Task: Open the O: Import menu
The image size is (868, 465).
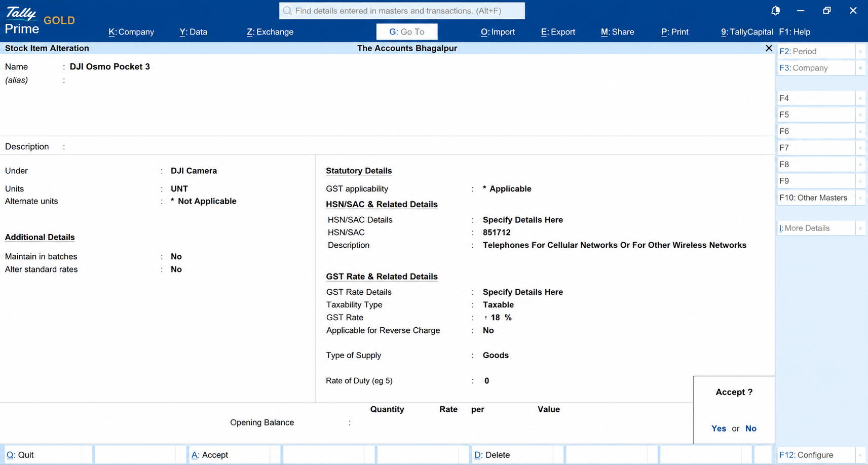Action: point(498,32)
